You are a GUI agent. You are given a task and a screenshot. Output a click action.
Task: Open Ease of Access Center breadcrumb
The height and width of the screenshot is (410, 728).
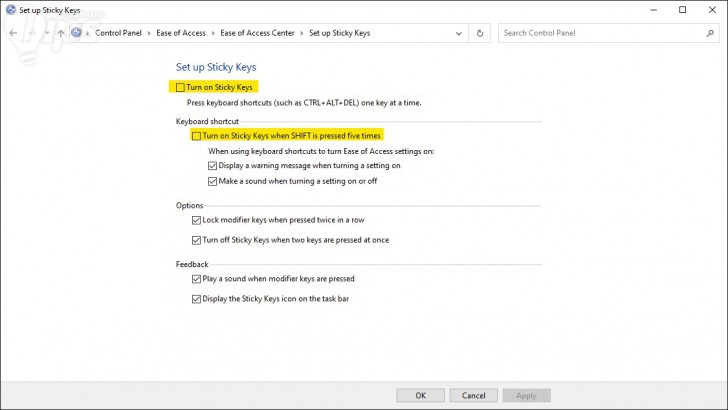pos(257,33)
